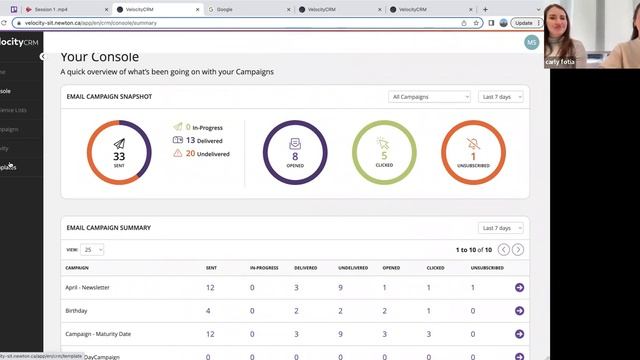Click the Sent column header

point(211,268)
